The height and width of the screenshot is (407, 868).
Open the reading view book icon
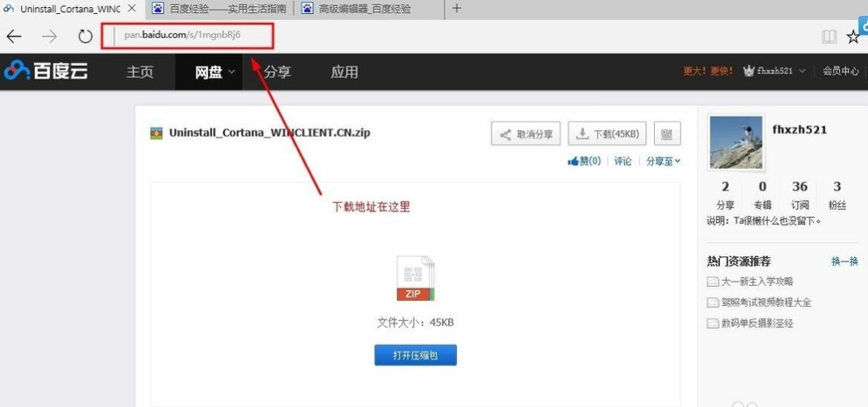tap(829, 37)
